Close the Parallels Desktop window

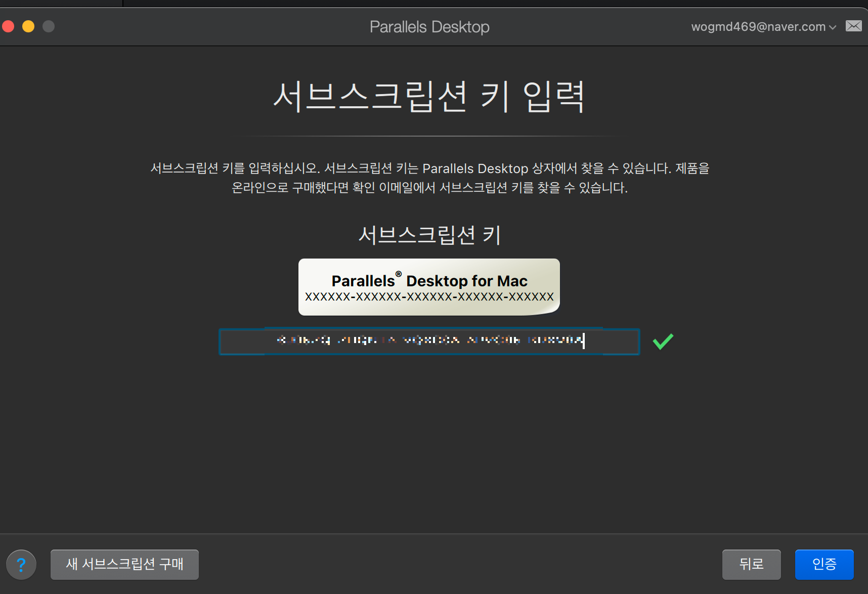click(x=8, y=26)
